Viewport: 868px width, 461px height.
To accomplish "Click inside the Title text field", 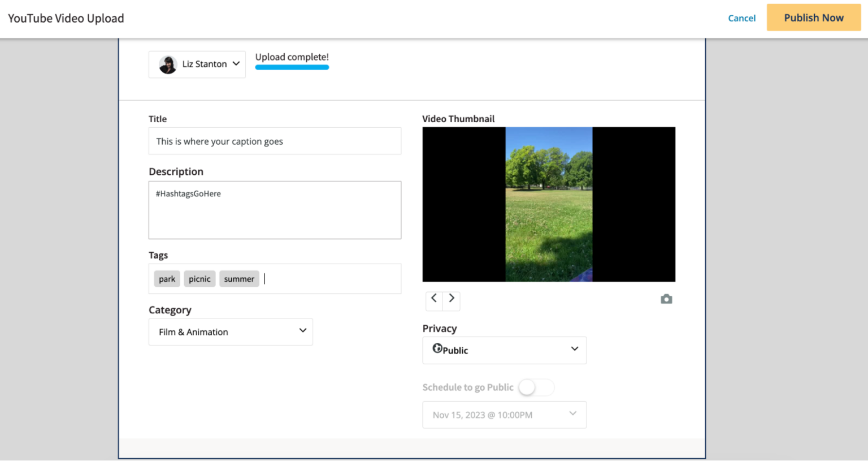I will click(x=275, y=141).
